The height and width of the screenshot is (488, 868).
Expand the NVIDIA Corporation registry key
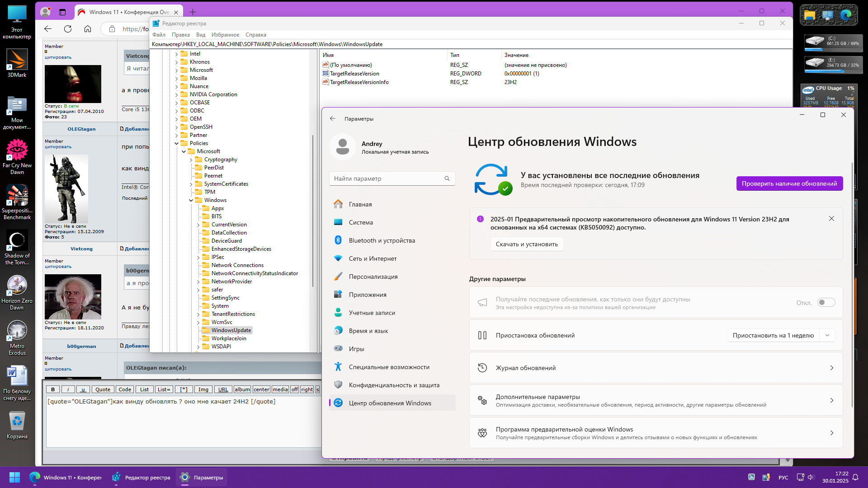point(177,94)
